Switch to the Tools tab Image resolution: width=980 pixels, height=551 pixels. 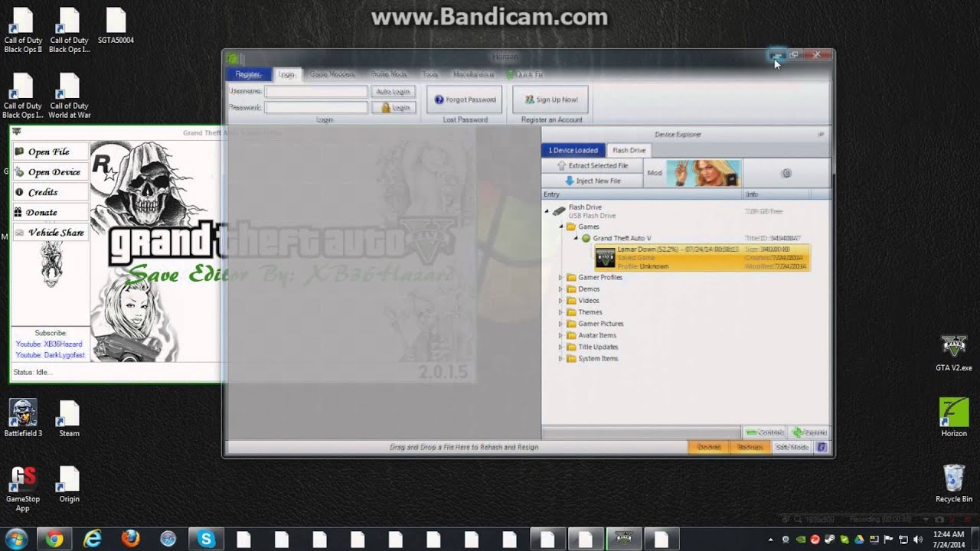coord(430,74)
